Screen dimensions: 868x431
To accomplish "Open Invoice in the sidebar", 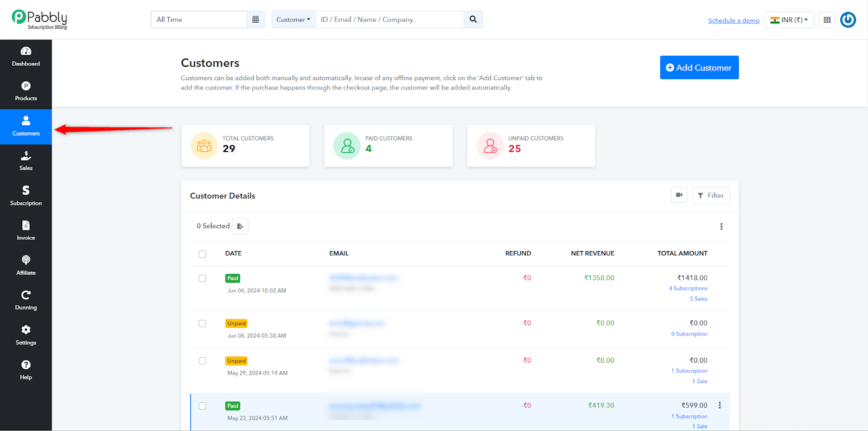I will click(x=26, y=231).
